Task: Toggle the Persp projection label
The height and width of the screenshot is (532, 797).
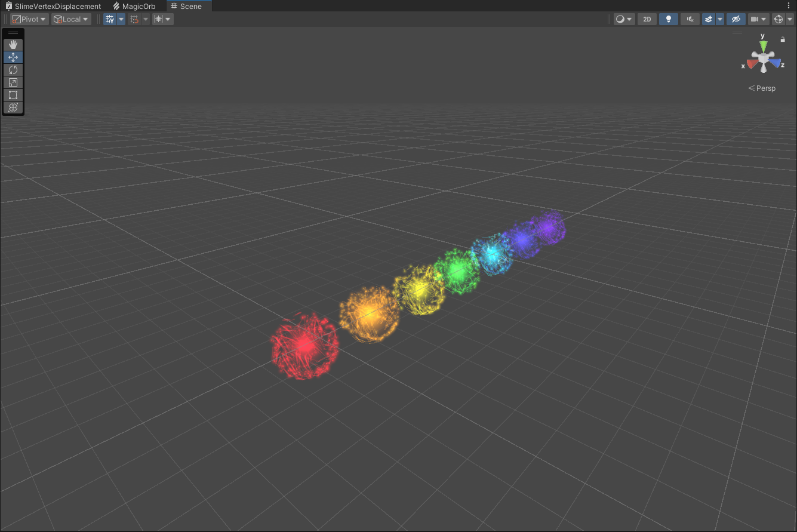Action: [x=762, y=88]
